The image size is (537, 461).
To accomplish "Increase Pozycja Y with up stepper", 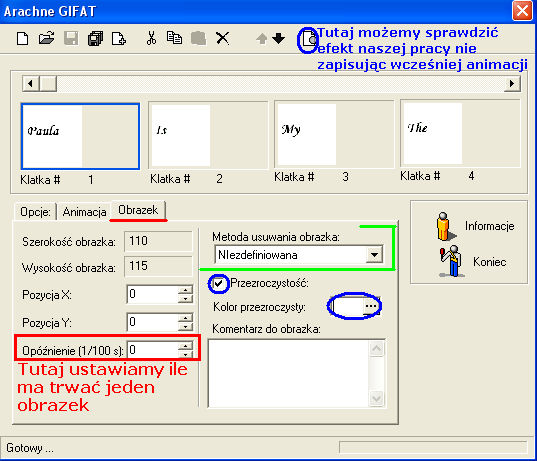I will [185, 318].
